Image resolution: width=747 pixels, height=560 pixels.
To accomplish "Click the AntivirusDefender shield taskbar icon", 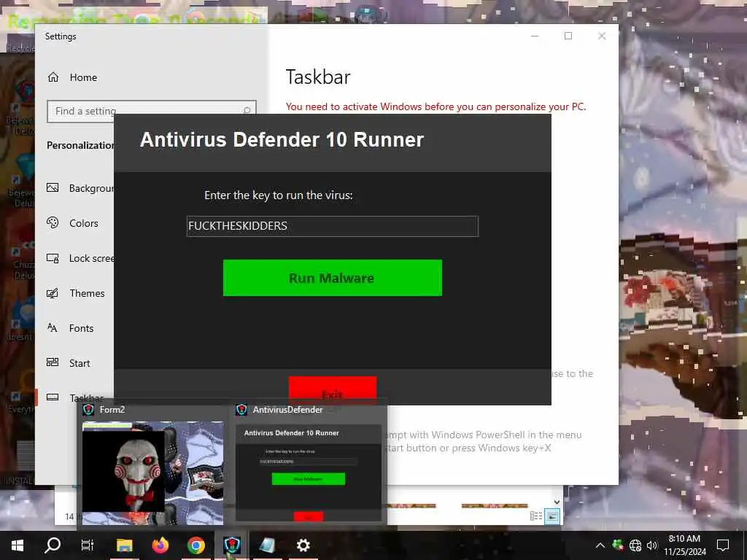I will point(232,545).
